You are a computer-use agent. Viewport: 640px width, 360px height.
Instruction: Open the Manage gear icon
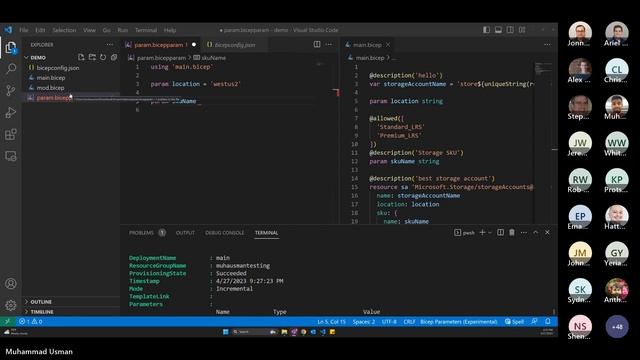[11, 305]
